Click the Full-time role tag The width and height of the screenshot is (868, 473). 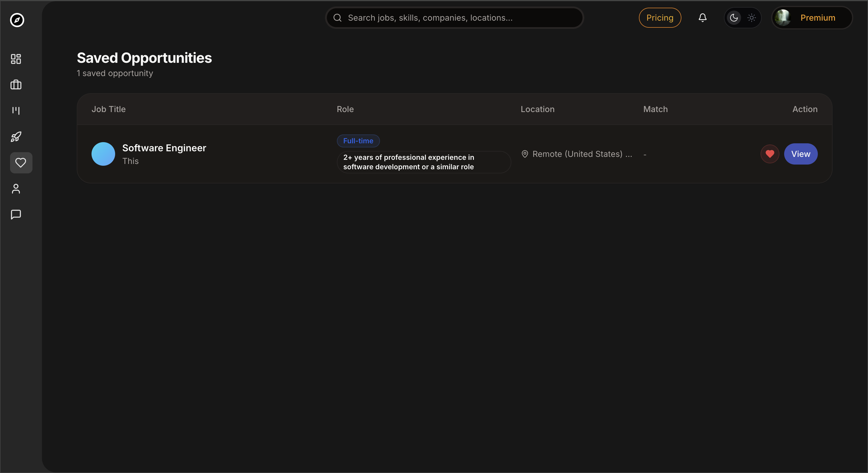tap(358, 141)
